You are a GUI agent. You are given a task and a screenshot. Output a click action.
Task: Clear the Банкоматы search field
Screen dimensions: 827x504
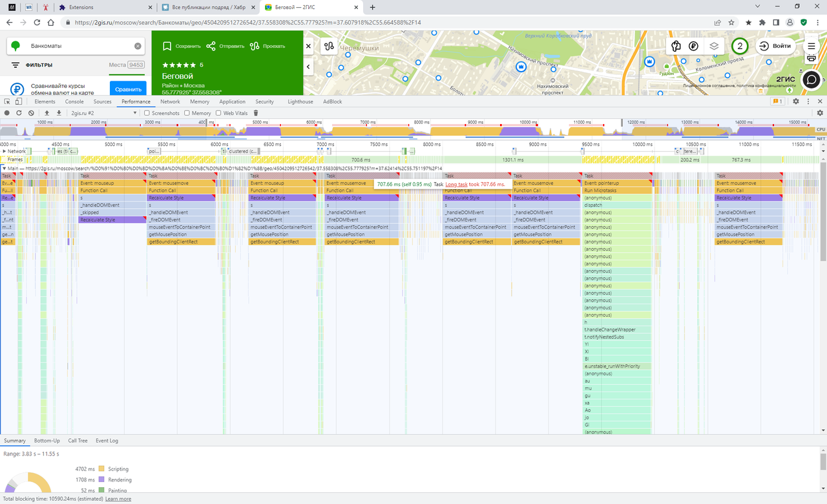pos(138,46)
